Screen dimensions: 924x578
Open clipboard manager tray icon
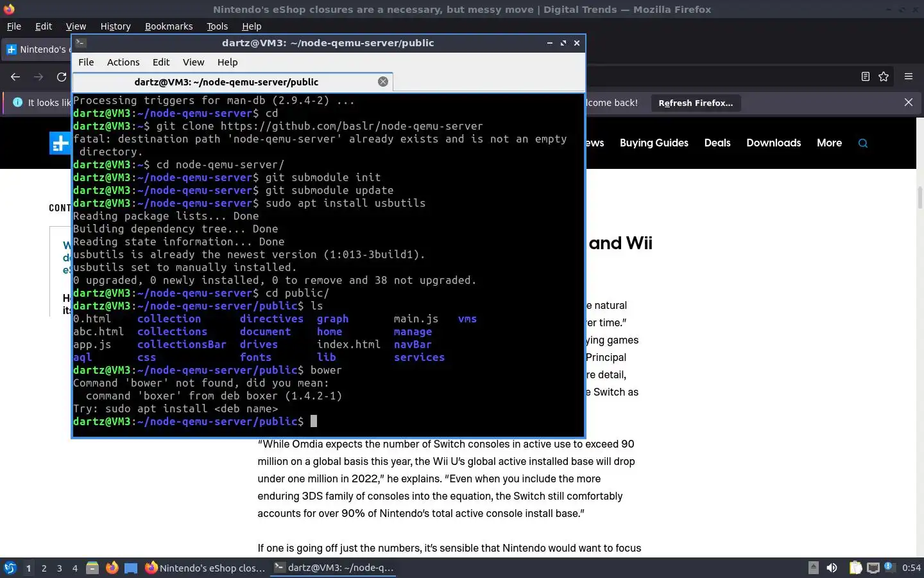pos(855,568)
